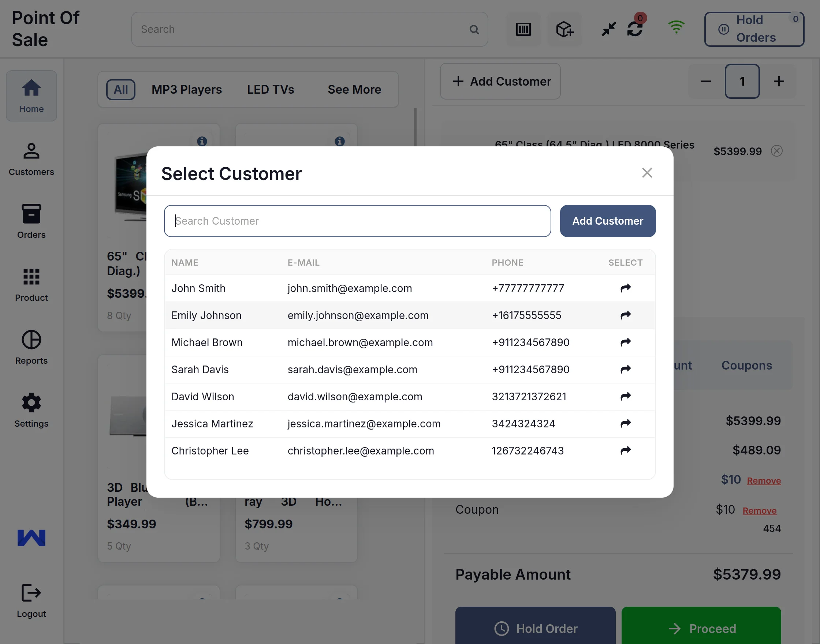The image size is (820, 644).
Task: Open the Coupons tab
Action: pos(746,365)
